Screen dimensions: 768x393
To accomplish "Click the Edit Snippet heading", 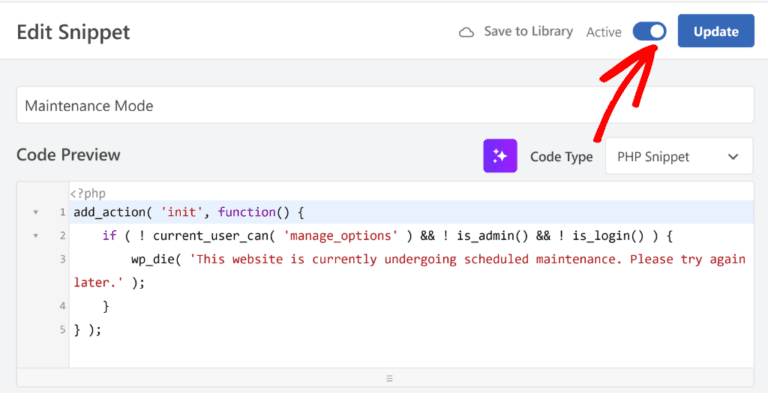I will (x=73, y=32).
